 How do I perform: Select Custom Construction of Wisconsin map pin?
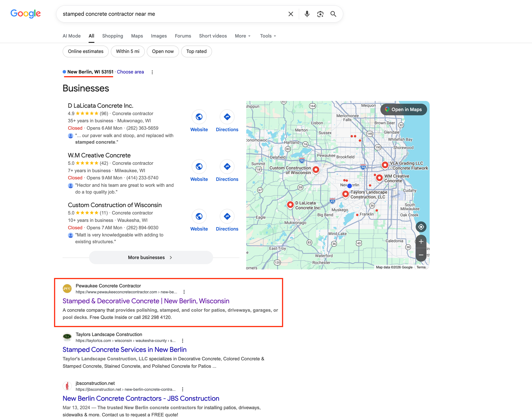point(316,169)
